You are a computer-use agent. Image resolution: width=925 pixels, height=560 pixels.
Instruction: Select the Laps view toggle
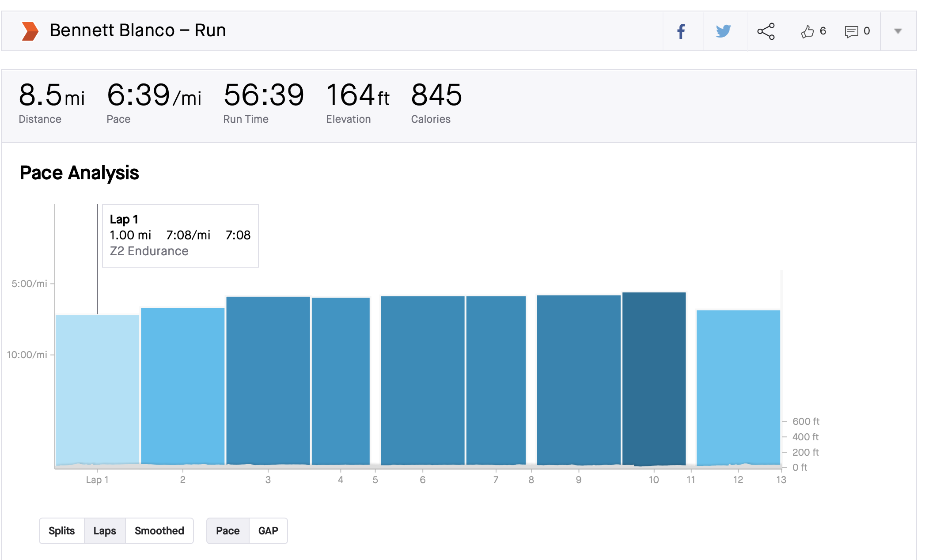coord(104,530)
